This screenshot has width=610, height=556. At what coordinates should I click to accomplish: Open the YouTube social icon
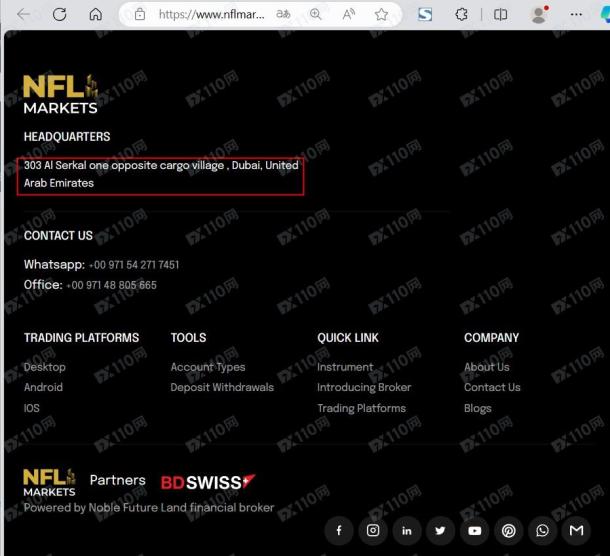click(475, 531)
